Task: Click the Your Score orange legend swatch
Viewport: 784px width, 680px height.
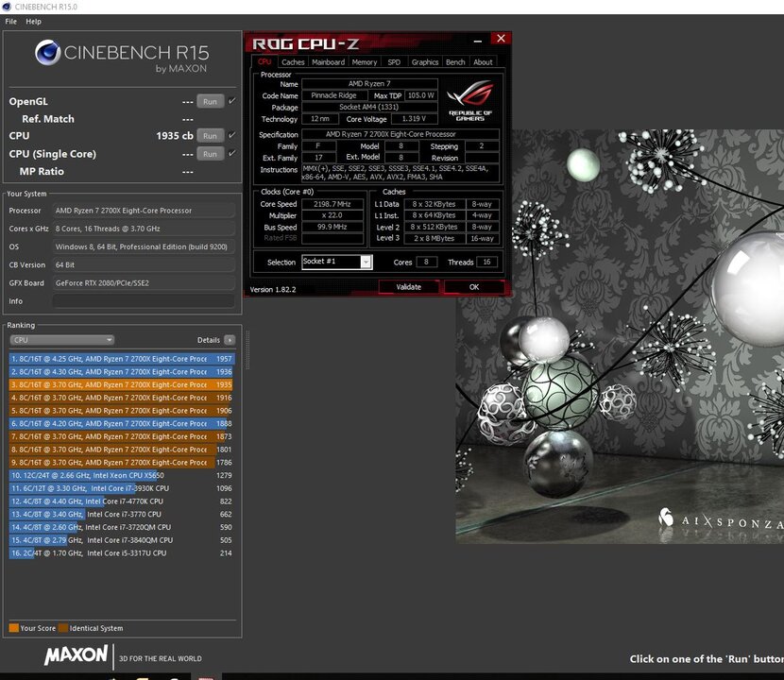Action: [x=13, y=628]
